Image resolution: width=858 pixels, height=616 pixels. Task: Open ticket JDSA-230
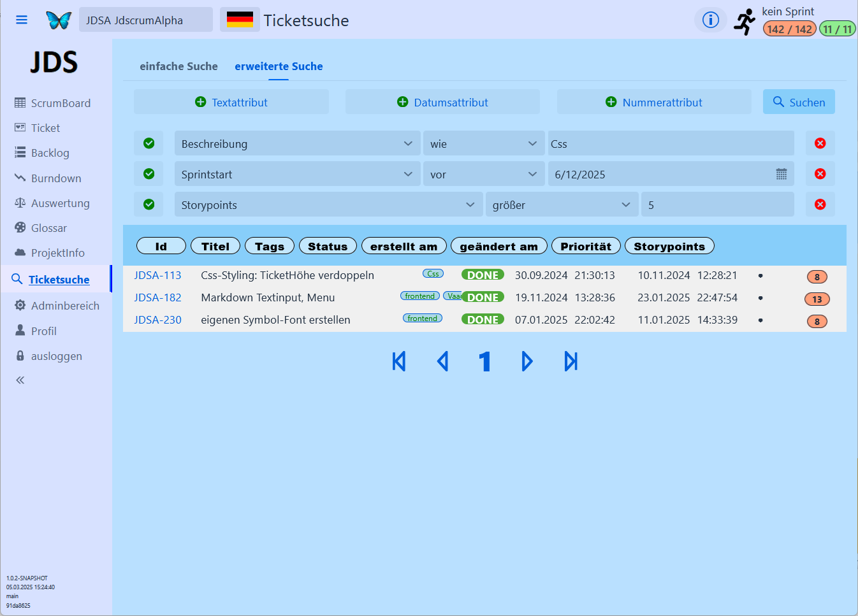[x=157, y=320]
